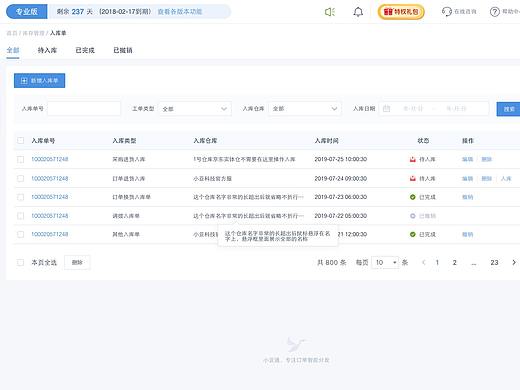Click the green 已完成 check icon for 2019-07-23 row
This screenshot has height=390, width=520.
413,197
